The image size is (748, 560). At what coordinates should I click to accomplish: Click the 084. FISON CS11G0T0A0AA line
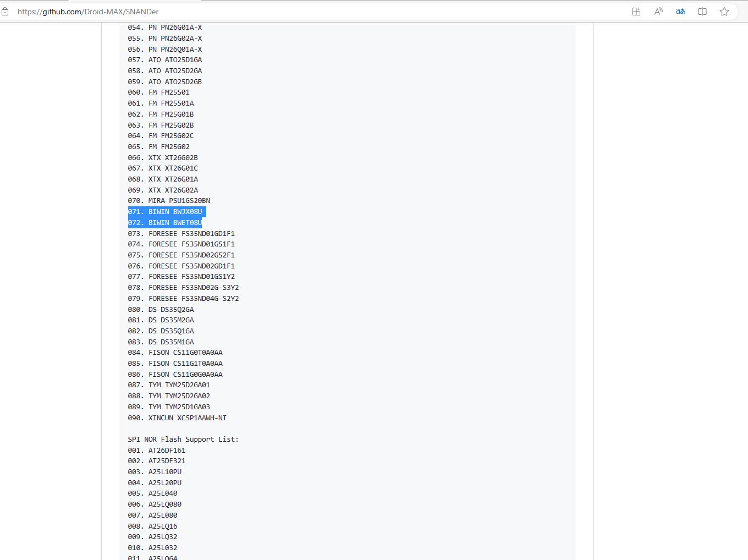[175, 353]
